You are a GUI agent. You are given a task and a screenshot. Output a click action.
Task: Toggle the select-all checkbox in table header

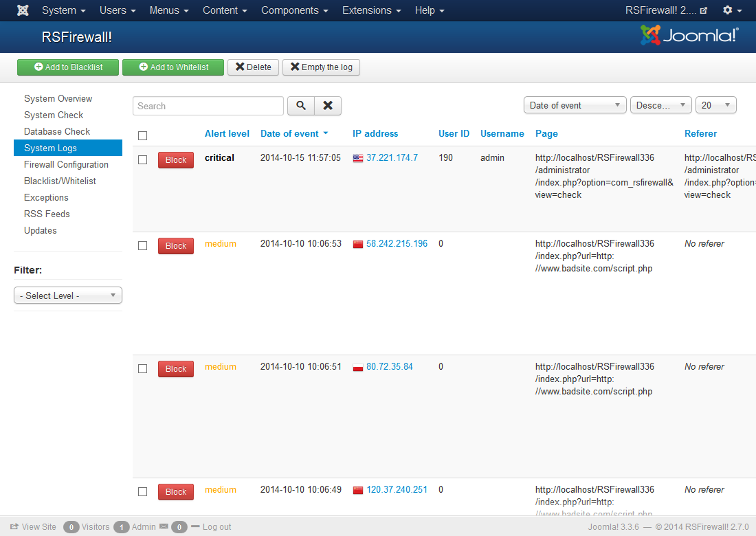[x=143, y=135]
